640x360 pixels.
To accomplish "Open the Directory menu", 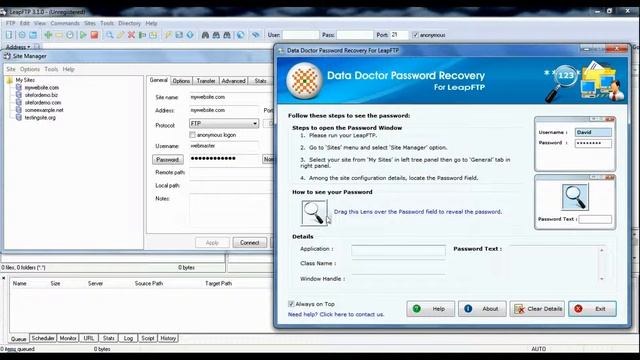I will click(129, 23).
